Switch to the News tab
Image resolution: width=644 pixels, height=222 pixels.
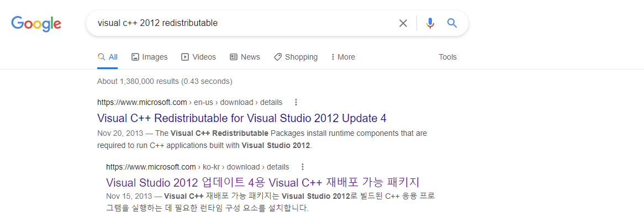pyautogui.click(x=245, y=57)
